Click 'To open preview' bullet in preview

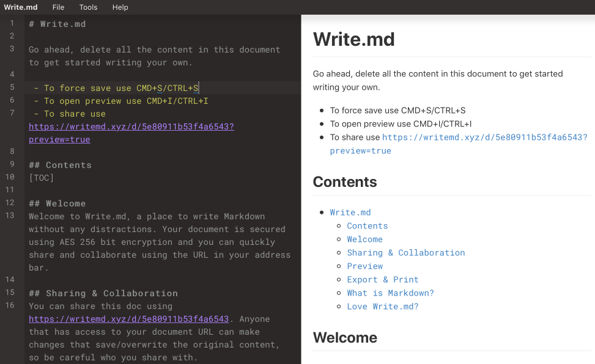coord(401,123)
